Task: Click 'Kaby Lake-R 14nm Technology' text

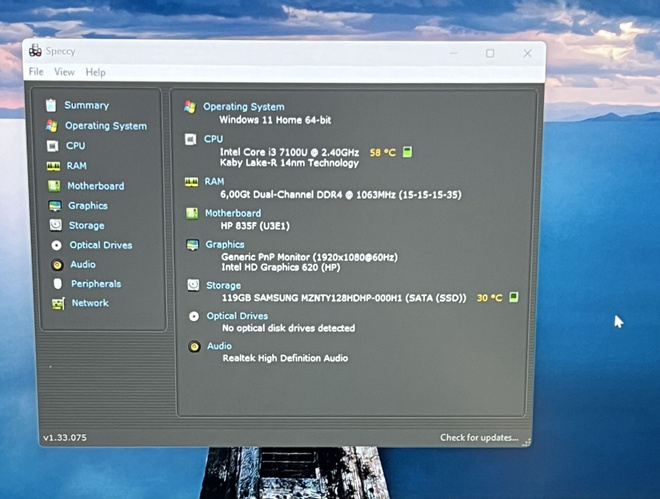Action: click(290, 163)
